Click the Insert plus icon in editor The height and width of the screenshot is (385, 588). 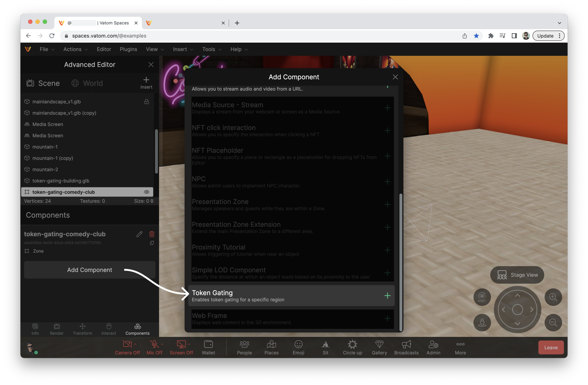[x=146, y=82]
